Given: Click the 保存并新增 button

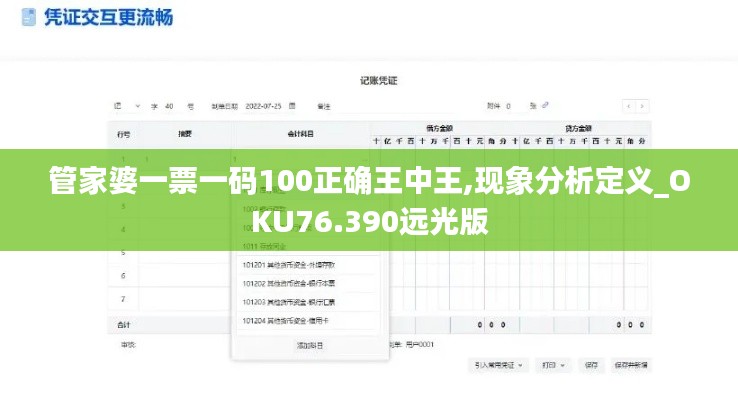Looking at the screenshot, I should tap(631, 365).
